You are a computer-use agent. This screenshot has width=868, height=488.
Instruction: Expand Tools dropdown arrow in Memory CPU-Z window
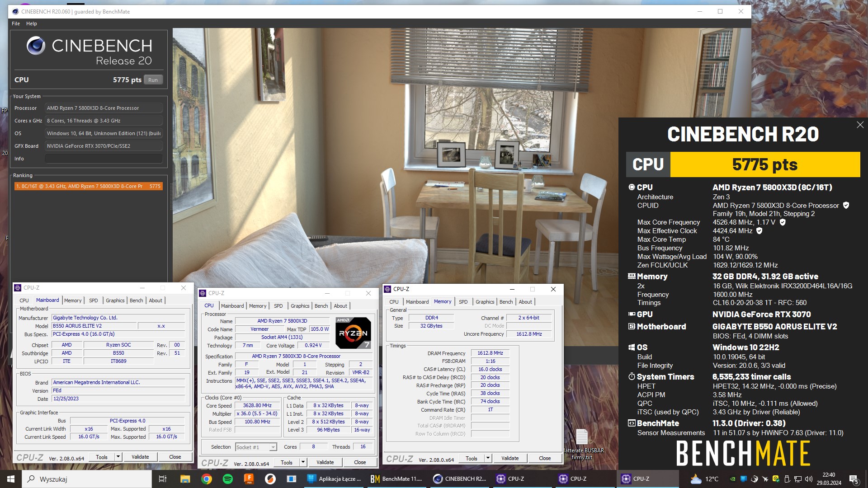488,458
